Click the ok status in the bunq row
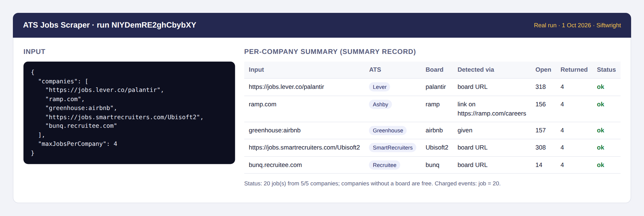 coord(600,165)
